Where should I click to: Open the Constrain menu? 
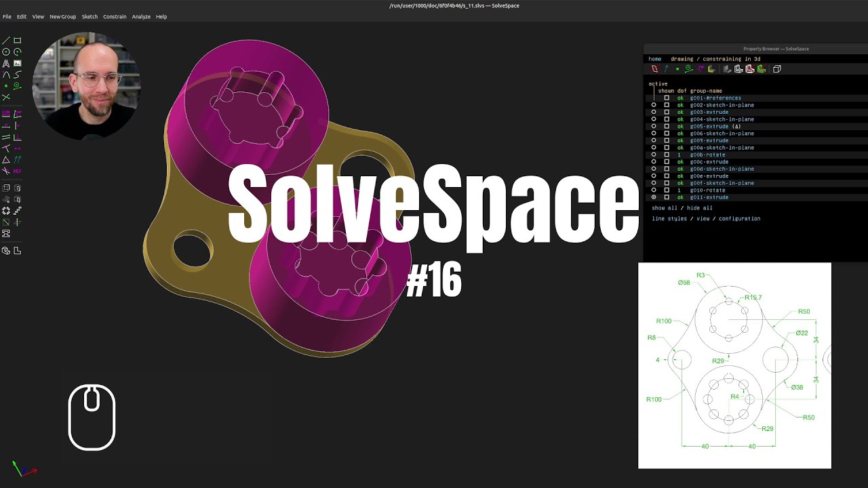115,16
